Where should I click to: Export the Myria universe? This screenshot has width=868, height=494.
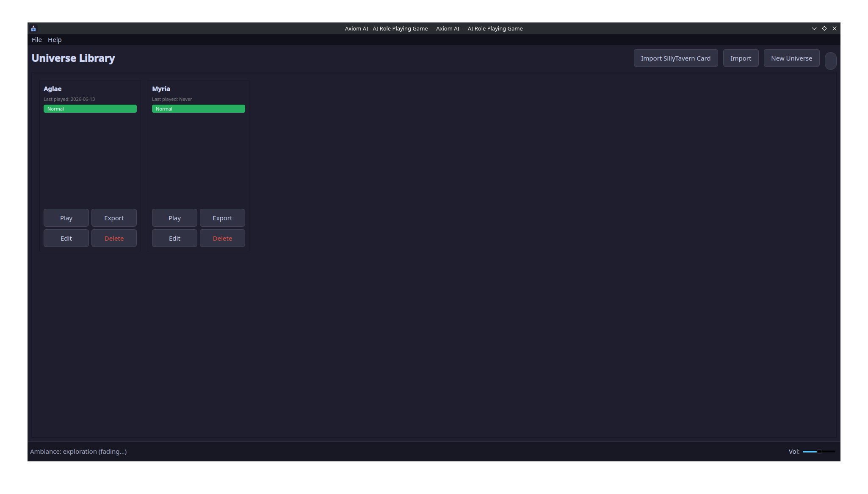(x=222, y=218)
